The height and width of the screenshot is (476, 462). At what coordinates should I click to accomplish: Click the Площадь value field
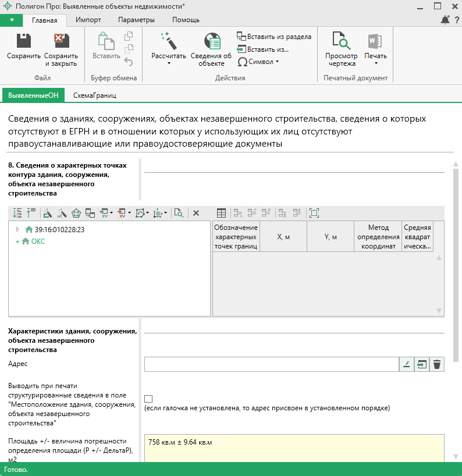point(294,447)
